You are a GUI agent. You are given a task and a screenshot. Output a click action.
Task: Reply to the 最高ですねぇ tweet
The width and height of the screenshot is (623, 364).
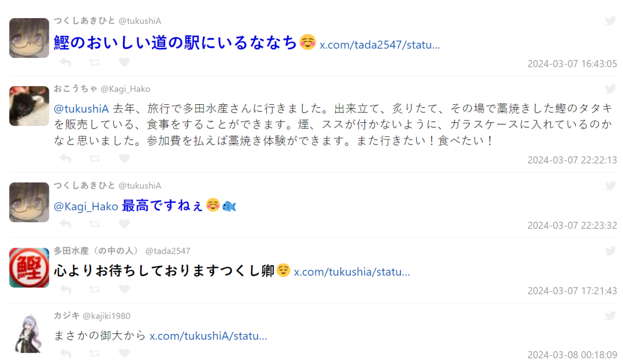[x=65, y=224]
